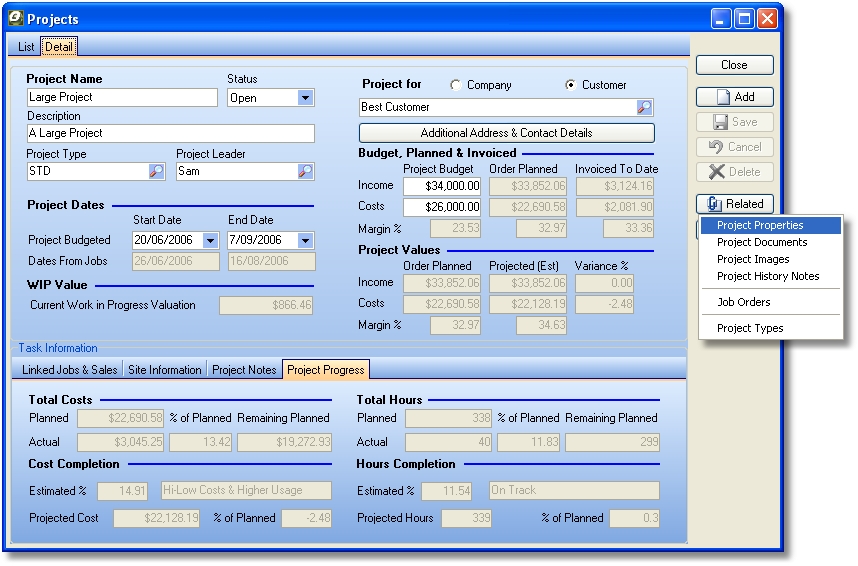Choose Project Documents from Related menu

coord(762,242)
